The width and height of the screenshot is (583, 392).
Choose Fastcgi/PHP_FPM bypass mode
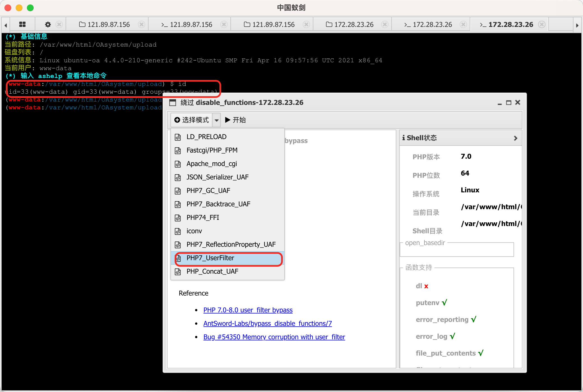212,151
